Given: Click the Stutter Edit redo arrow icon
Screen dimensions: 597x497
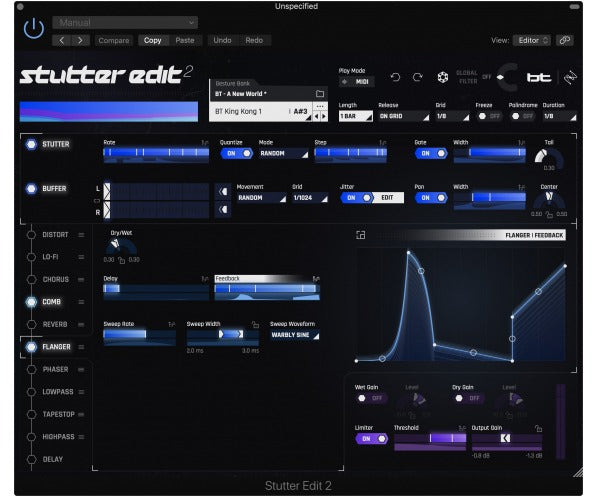Looking at the screenshot, I should (x=418, y=77).
